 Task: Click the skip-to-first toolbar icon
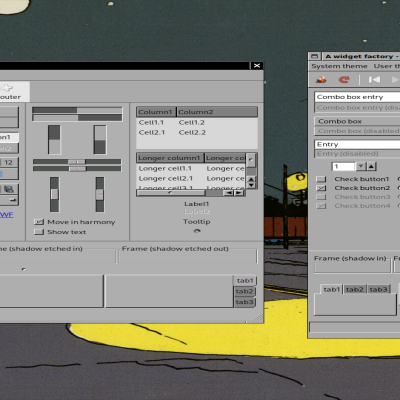[x=374, y=80]
